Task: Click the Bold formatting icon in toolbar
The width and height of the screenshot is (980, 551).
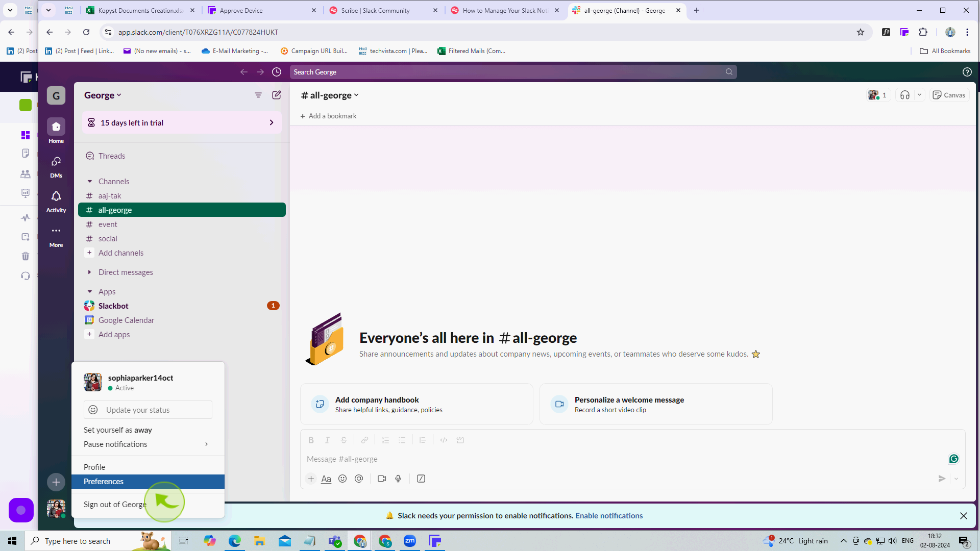Action: pos(311,440)
